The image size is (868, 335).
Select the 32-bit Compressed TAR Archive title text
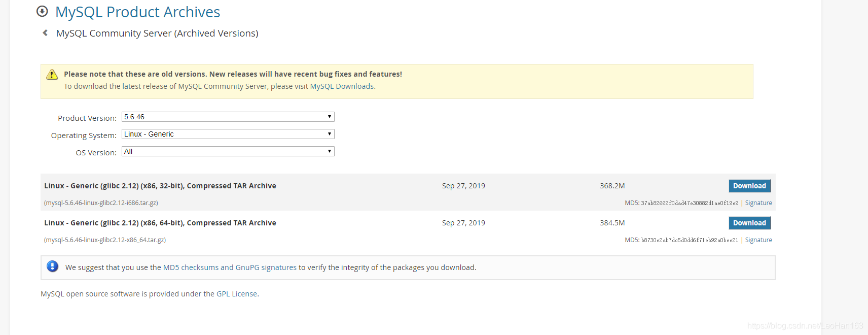[160, 186]
